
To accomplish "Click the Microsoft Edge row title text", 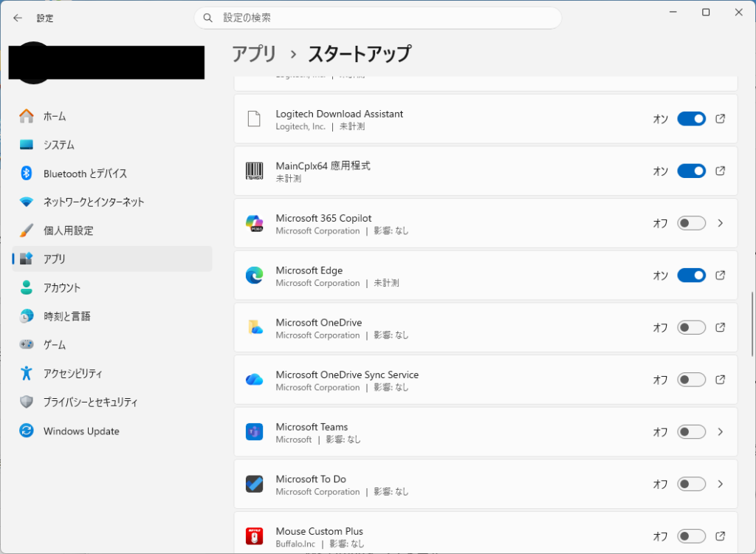I will click(x=309, y=270).
